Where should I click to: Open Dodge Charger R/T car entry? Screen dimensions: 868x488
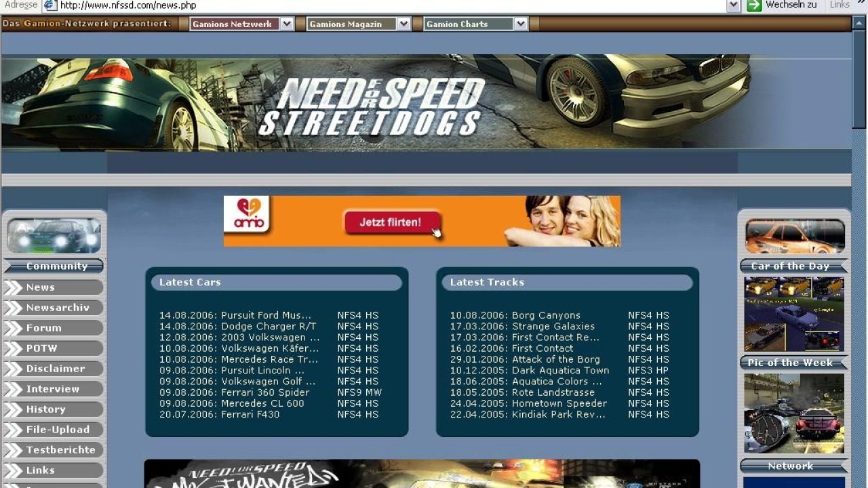pos(269,326)
